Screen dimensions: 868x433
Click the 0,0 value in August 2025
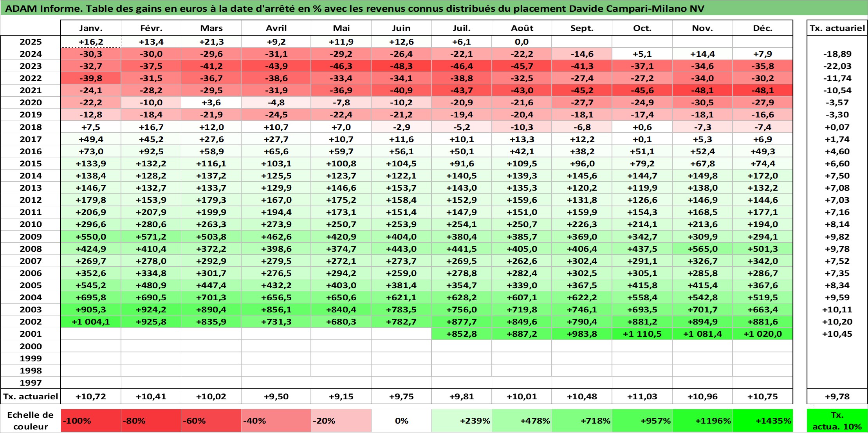coord(522,42)
